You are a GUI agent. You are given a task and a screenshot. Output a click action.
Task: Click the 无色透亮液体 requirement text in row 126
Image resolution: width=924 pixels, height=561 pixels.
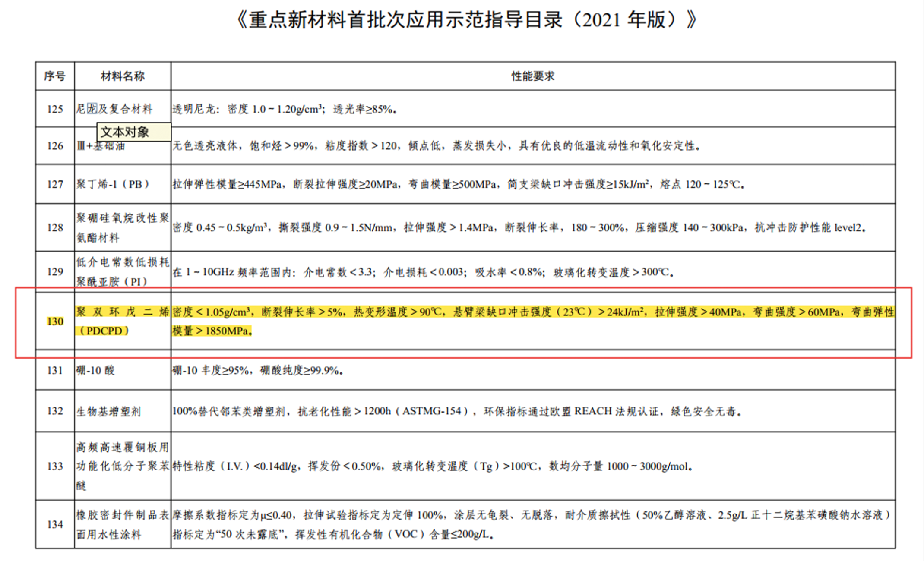[436, 146]
